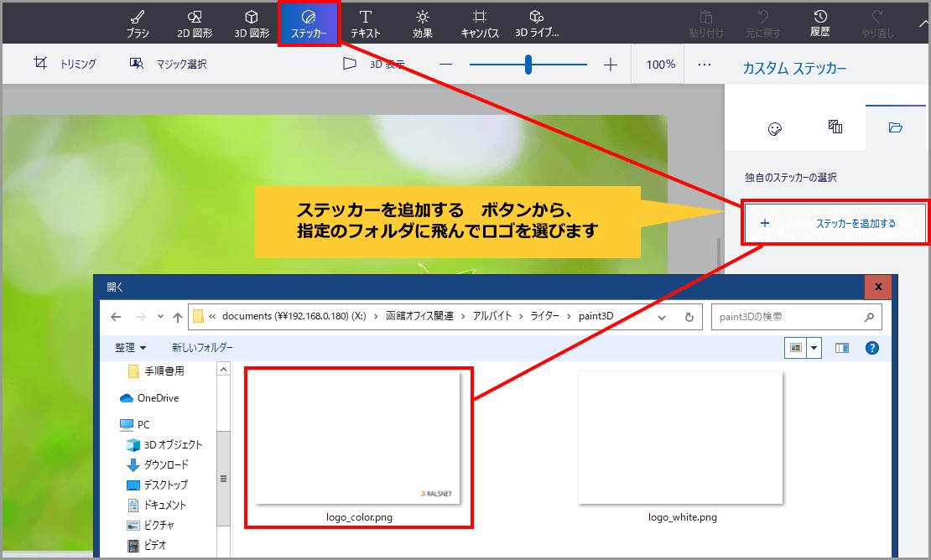The width and height of the screenshot is (931, 560).
Task: Switch to the custom stickers folder tab
Action: (x=895, y=127)
